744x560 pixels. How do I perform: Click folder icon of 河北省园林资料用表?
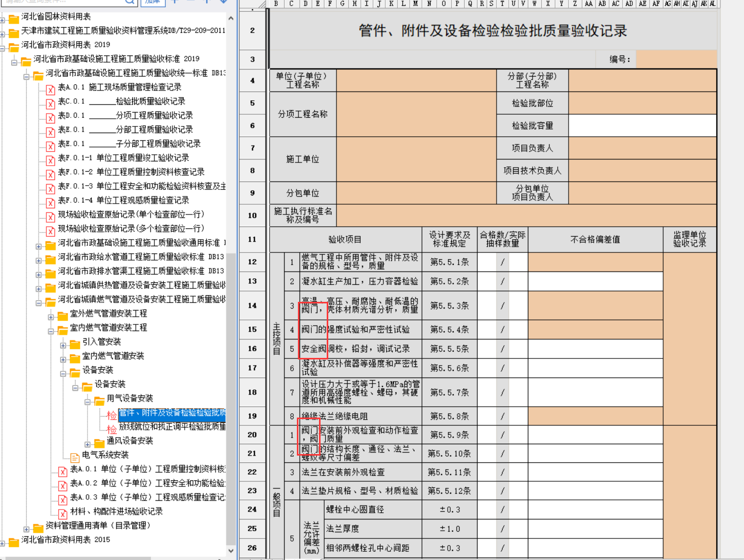tap(14, 19)
